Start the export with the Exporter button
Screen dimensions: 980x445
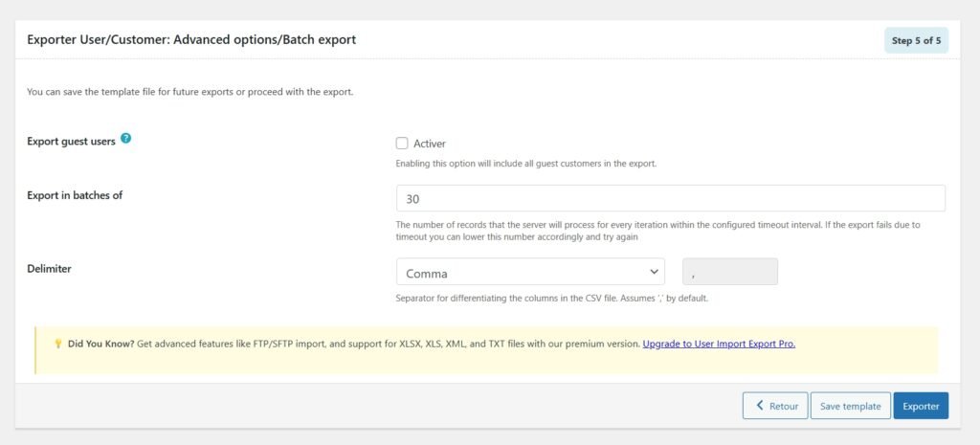click(921, 406)
